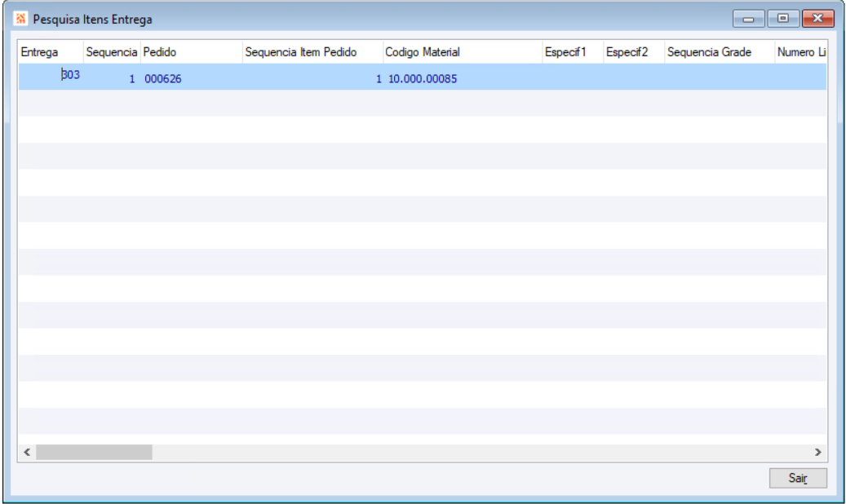The width and height of the screenshot is (846, 504).
Task: Click Sequencia Item Pedido column header
Action: pos(312,52)
